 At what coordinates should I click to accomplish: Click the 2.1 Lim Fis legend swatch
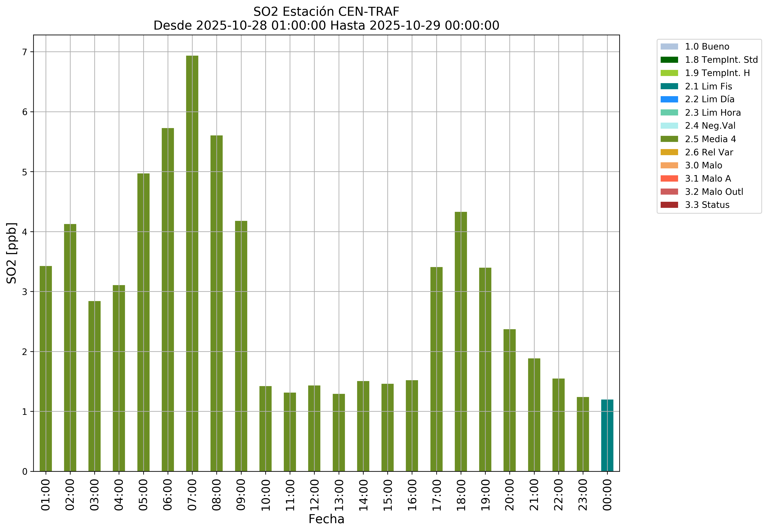669,86
